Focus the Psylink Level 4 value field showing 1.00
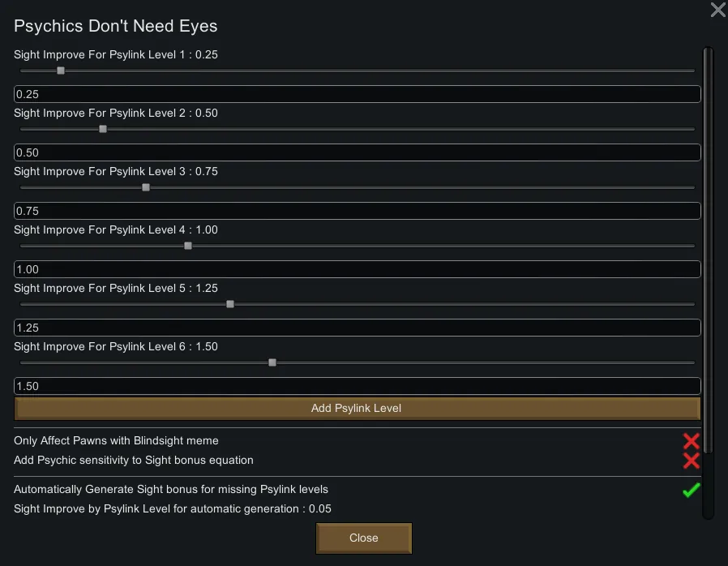Viewport: 728px width, 566px height. pyautogui.click(x=357, y=269)
